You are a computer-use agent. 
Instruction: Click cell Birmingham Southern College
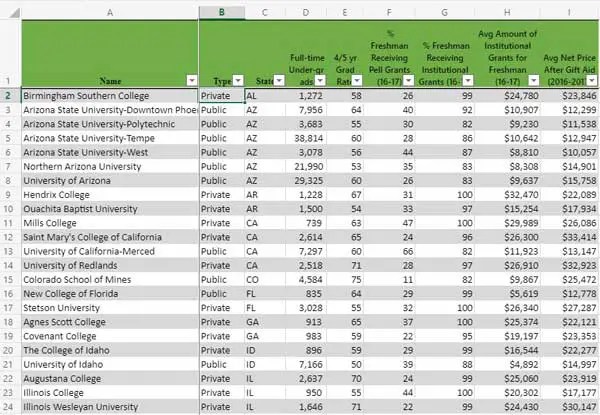pyautogui.click(x=110, y=96)
